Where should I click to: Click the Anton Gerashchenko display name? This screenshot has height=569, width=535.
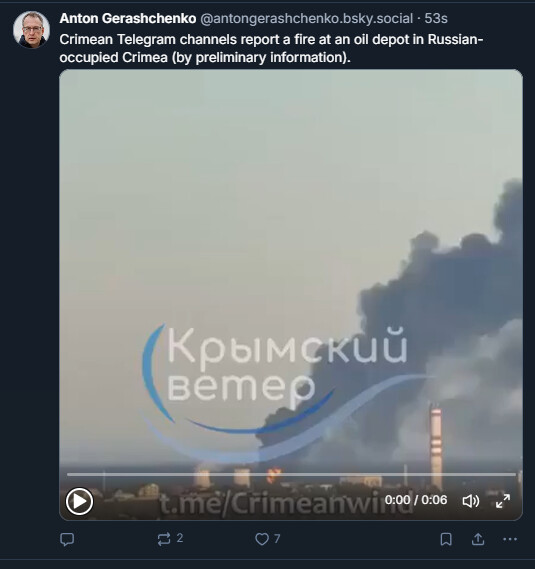pyautogui.click(x=128, y=18)
